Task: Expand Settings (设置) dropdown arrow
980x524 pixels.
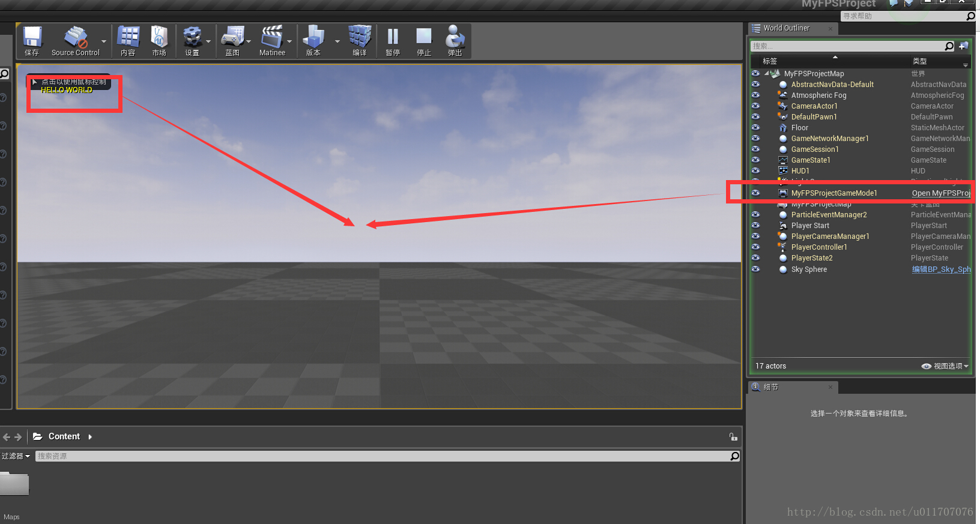Action: point(208,41)
